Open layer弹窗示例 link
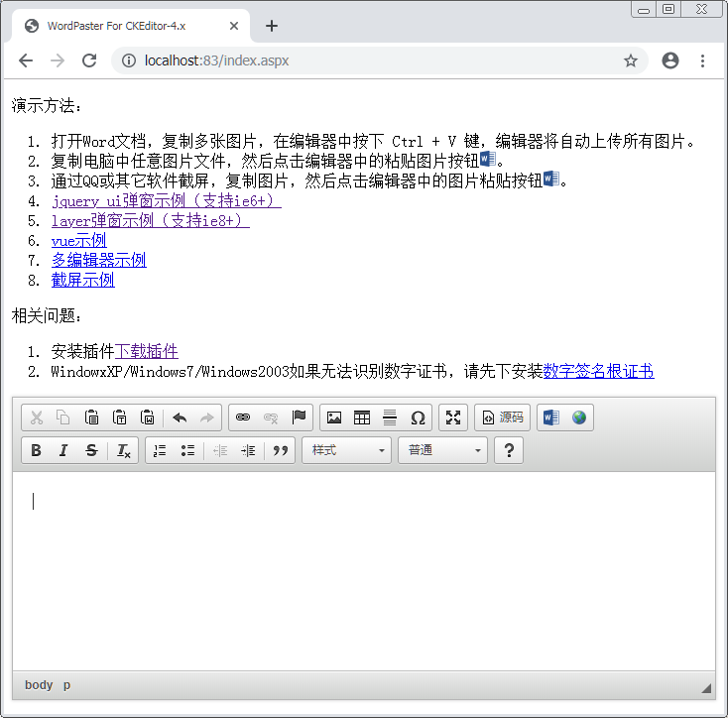Image resolution: width=728 pixels, height=718 pixels. coord(151,221)
